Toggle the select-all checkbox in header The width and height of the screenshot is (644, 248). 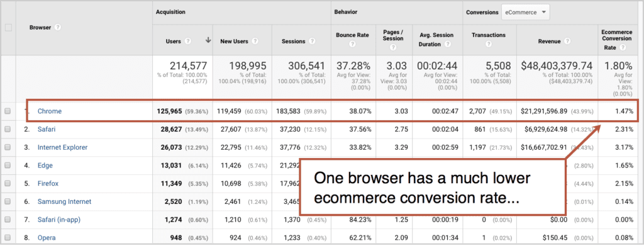point(8,28)
